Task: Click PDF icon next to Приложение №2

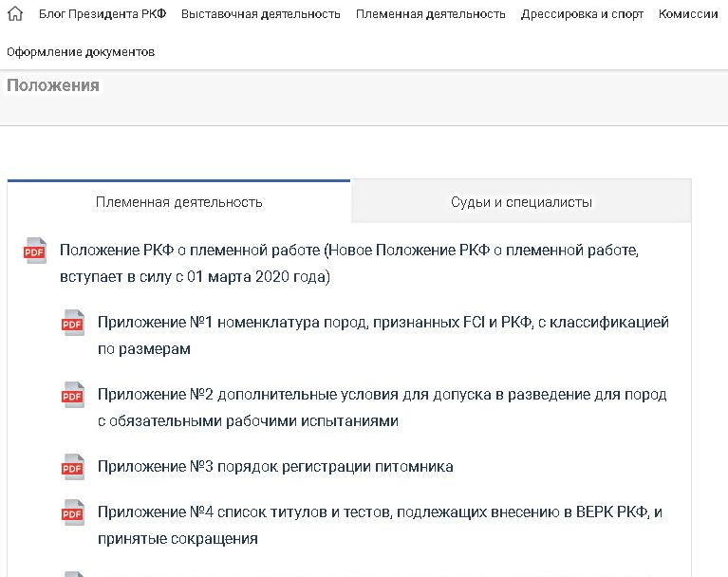Action: (x=73, y=395)
